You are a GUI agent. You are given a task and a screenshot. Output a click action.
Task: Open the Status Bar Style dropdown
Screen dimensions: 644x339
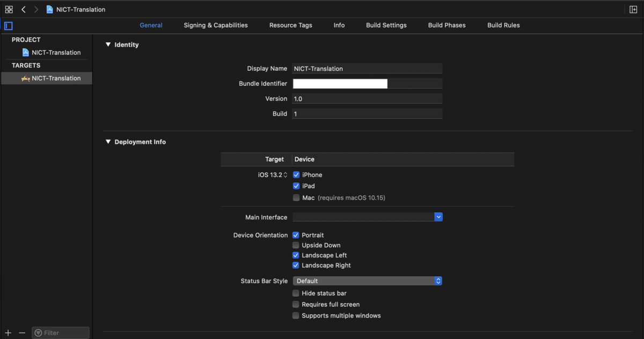click(368, 281)
